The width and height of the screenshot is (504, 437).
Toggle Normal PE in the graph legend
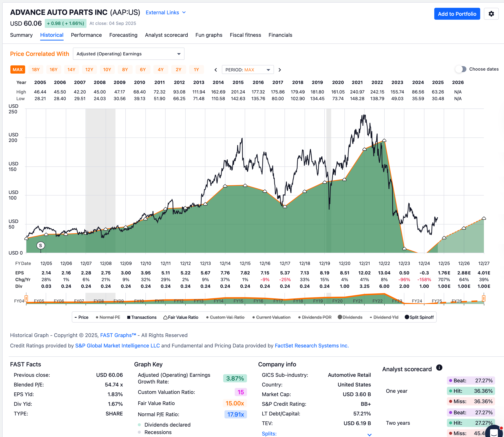(109, 317)
